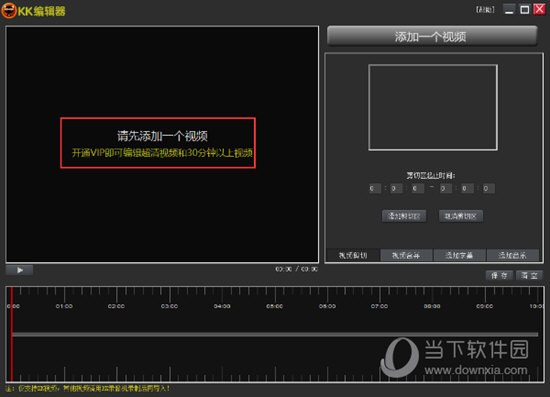Switch to the 添加字幕 tab
This screenshot has width=550, height=397.
(x=460, y=255)
